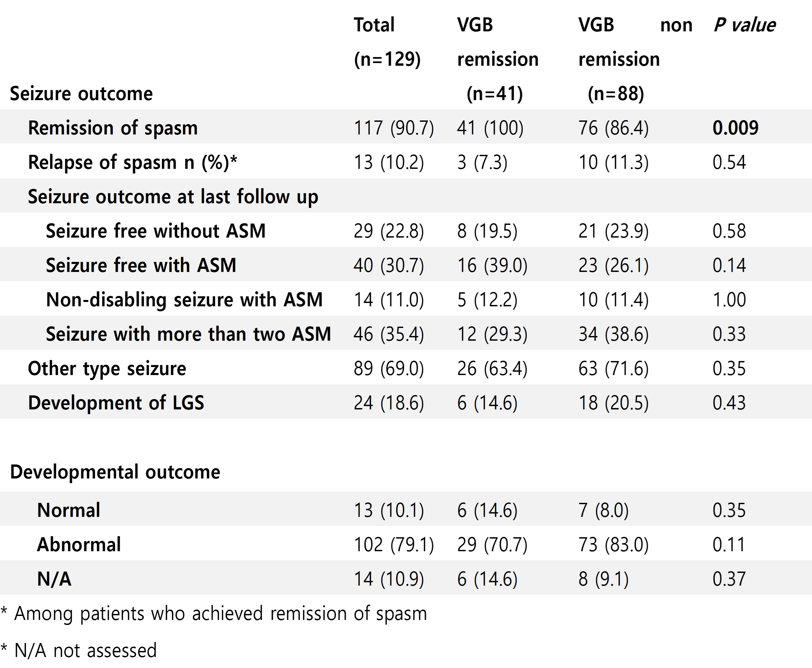The image size is (812, 668).
Task: Select the "N/A not assessed" footnote
Action: click(79, 651)
